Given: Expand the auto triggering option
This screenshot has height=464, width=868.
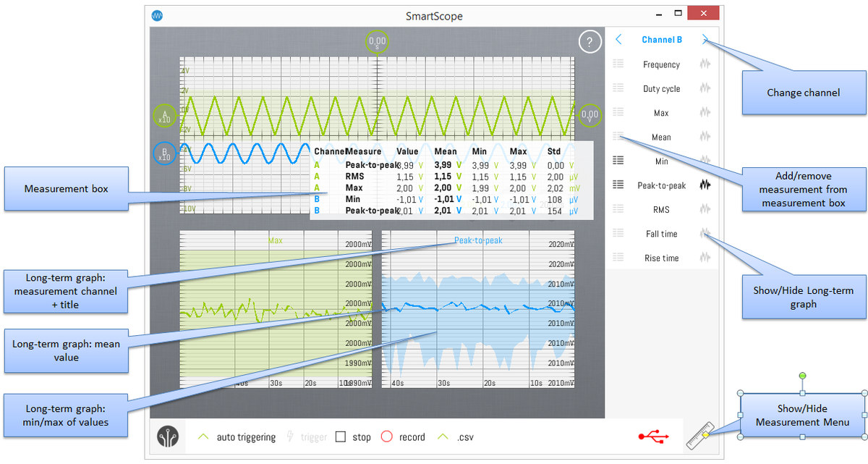Looking at the screenshot, I should pyautogui.click(x=204, y=437).
